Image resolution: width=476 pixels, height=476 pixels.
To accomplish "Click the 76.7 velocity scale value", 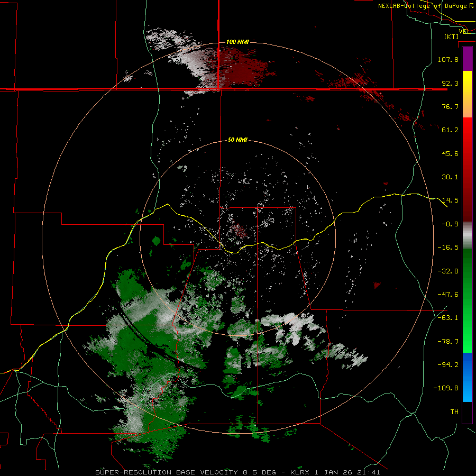I will pos(450,106).
